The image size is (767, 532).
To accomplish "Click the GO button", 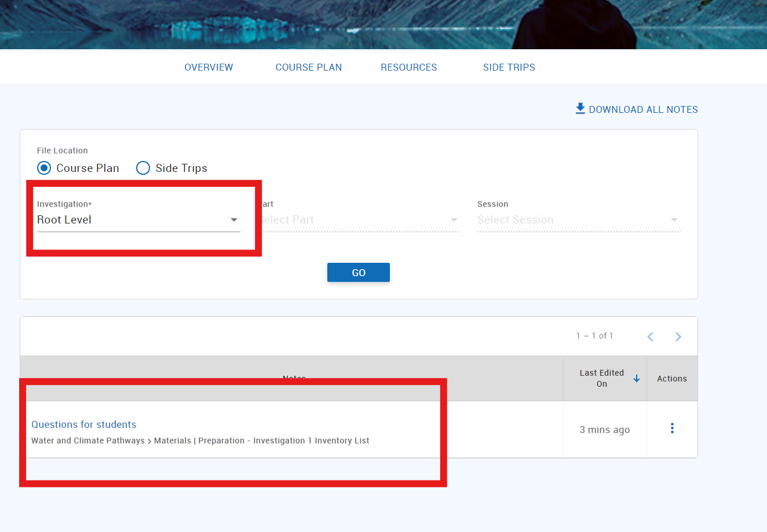I will pos(359,273).
